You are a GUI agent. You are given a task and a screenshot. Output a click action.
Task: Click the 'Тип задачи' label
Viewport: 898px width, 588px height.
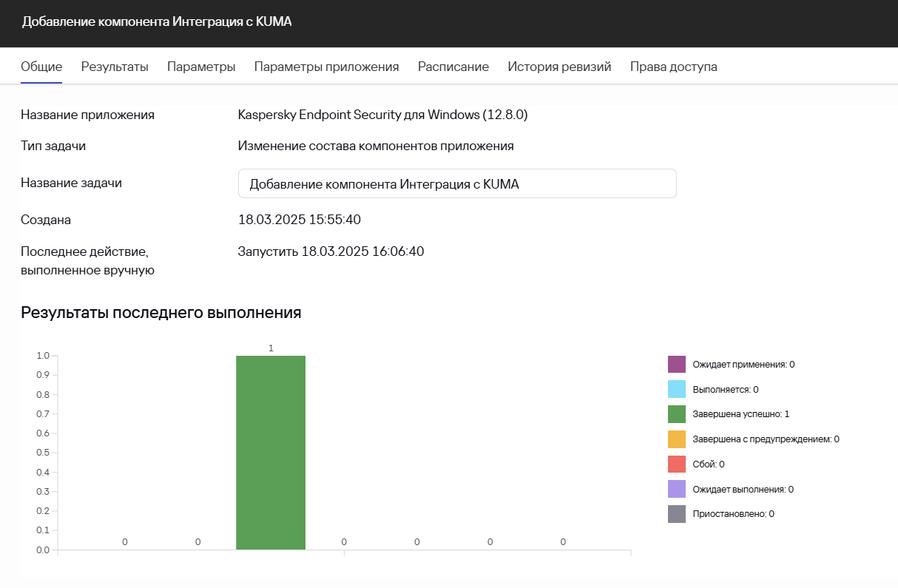tap(53, 146)
